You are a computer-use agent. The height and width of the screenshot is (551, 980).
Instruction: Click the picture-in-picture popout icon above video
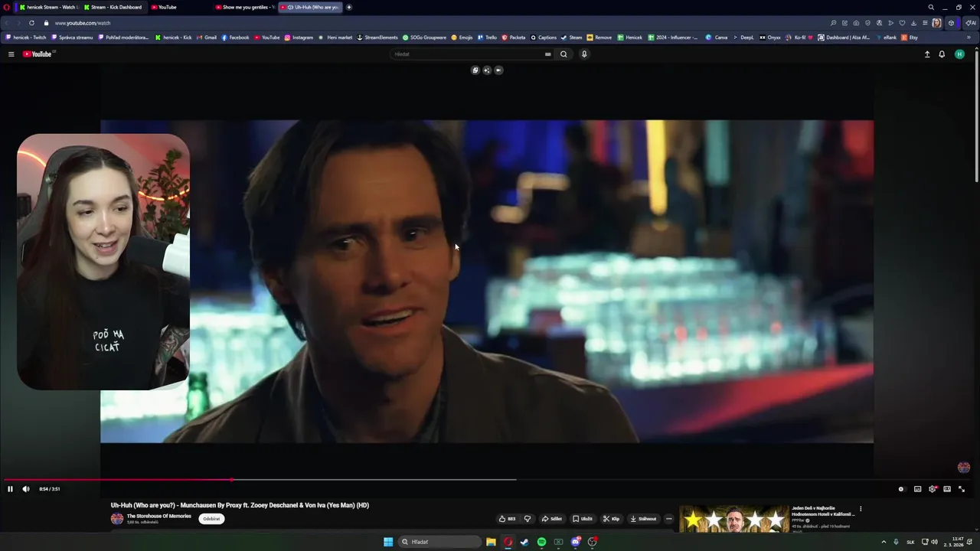point(475,70)
